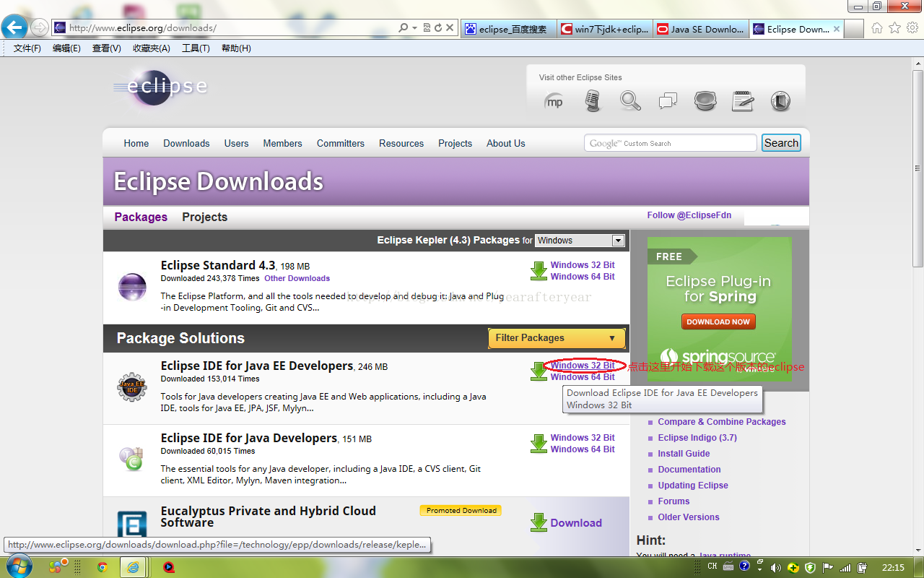This screenshot has height=578, width=924.
Task: Switch to the Projects tab
Action: [204, 217]
